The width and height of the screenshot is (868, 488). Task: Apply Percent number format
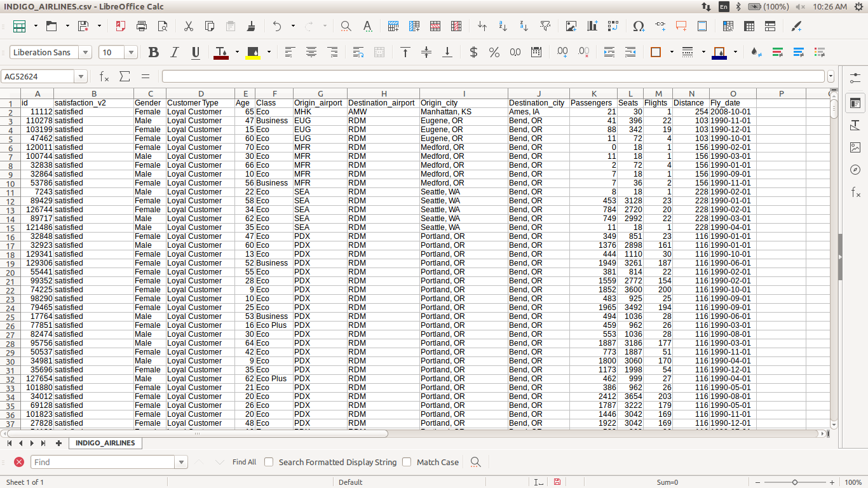coord(494,52)
